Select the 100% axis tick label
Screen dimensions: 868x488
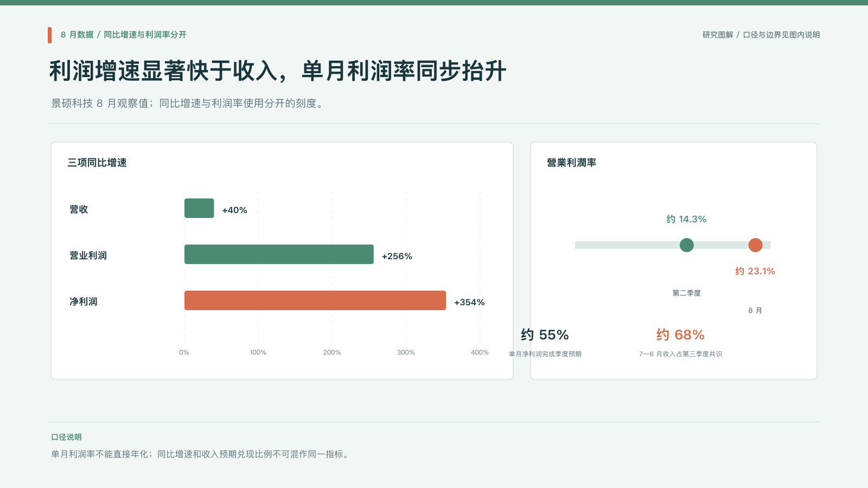coord(258,352)
